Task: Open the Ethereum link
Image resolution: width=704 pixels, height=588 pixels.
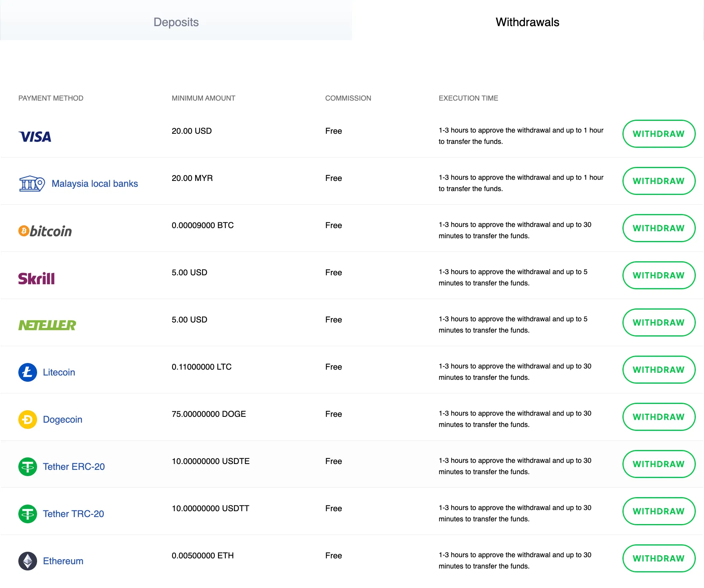Action: pyautogui.click(x=63, y=561)
